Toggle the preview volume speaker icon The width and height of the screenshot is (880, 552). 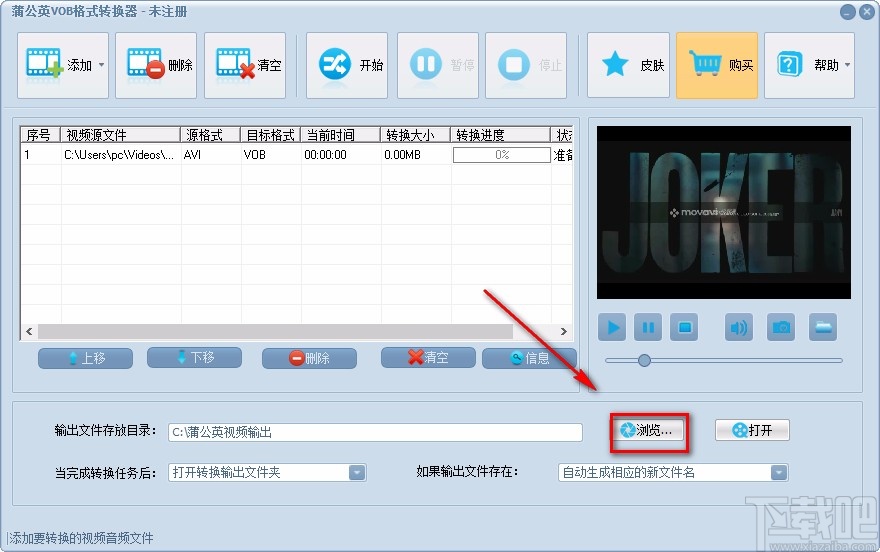[739, 327]
